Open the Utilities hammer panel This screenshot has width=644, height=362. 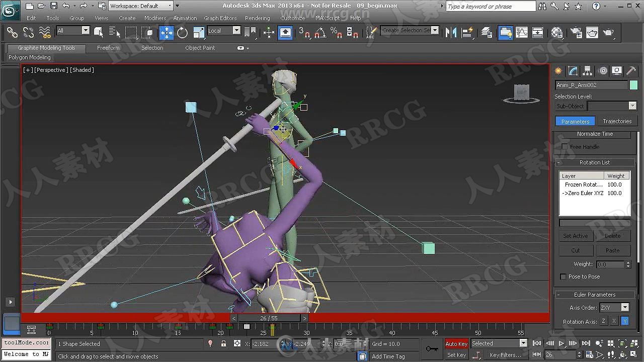[631, 70]
